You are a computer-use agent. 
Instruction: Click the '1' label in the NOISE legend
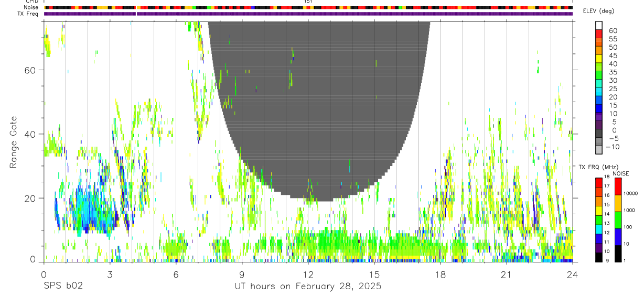(x=626, y=260)
